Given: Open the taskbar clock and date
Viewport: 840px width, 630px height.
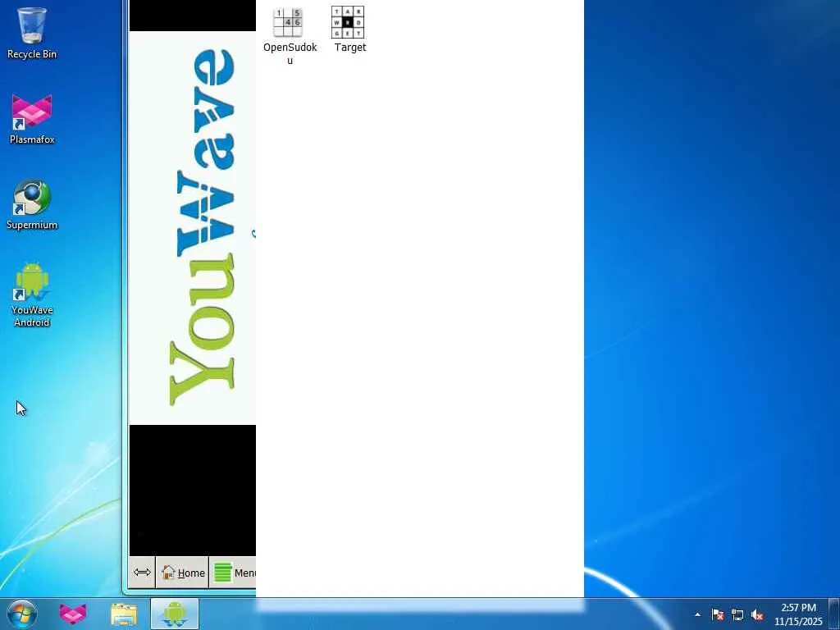Looking at the screenshot, I should (797, 614).
